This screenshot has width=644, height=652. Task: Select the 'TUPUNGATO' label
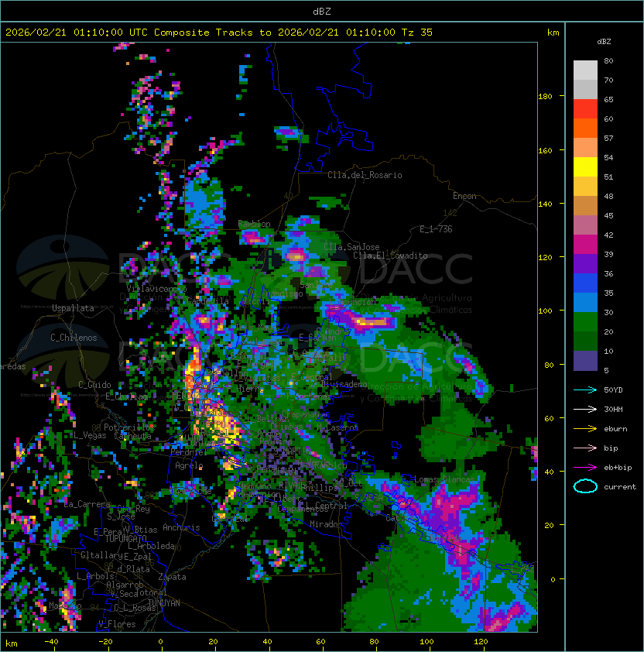click(125, 539)
